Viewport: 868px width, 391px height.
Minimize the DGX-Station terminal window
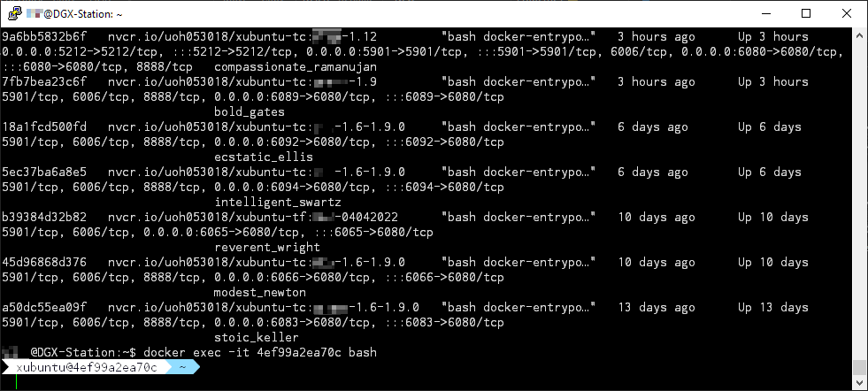pos(764,14)
